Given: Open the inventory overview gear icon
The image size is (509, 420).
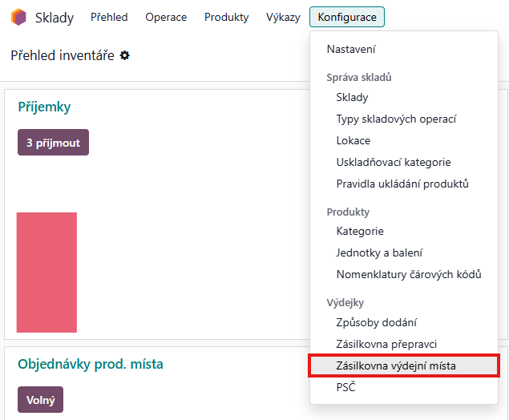Looking at the screenshot, I should click(125, 55).
